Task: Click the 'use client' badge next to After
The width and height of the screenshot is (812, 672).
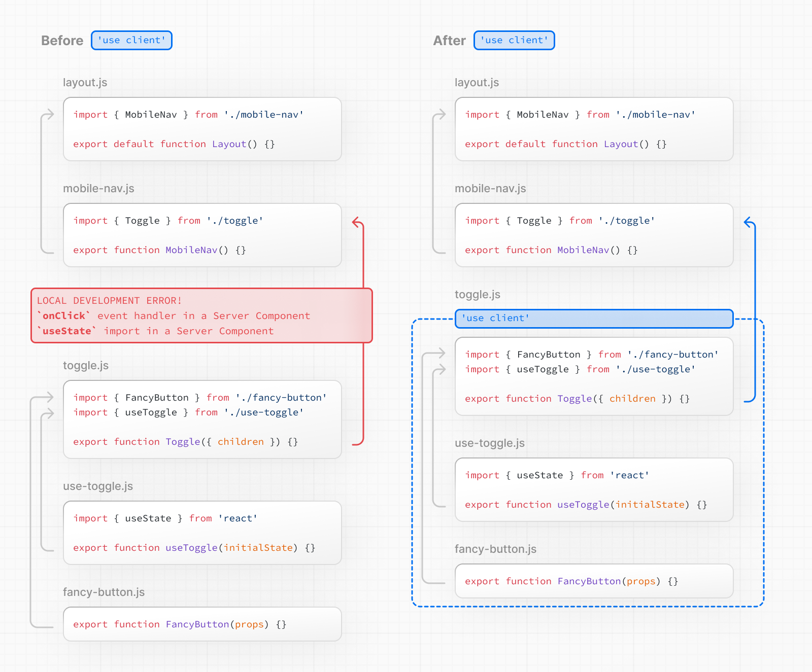Action: pyautogui.click(x=514, y=40)
